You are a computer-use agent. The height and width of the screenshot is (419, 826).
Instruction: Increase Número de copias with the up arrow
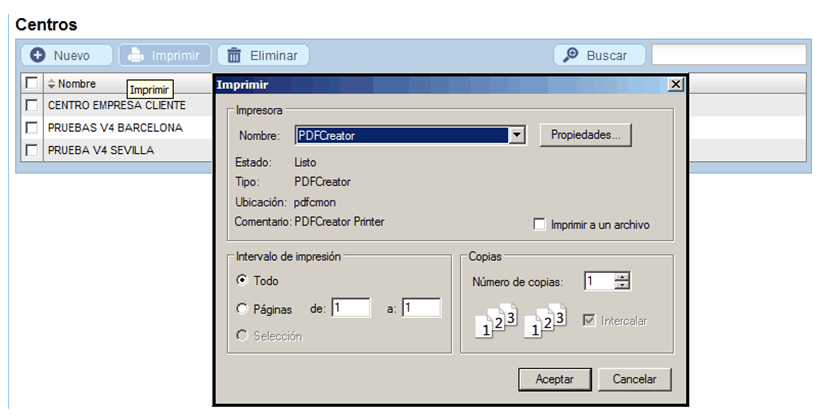pyautogui.click(x=623, y=277)
